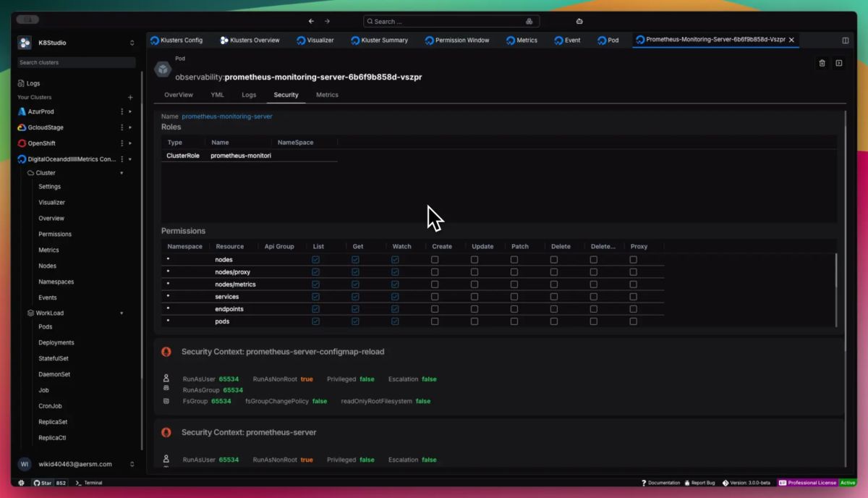
Task: Click the bot icon beside search bar
Action: pos(579,21)
